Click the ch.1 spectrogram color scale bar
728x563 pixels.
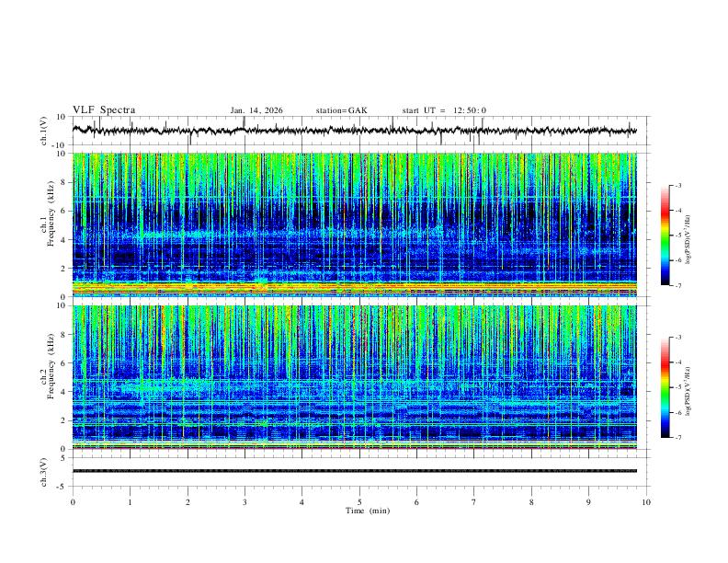(665, 236)
